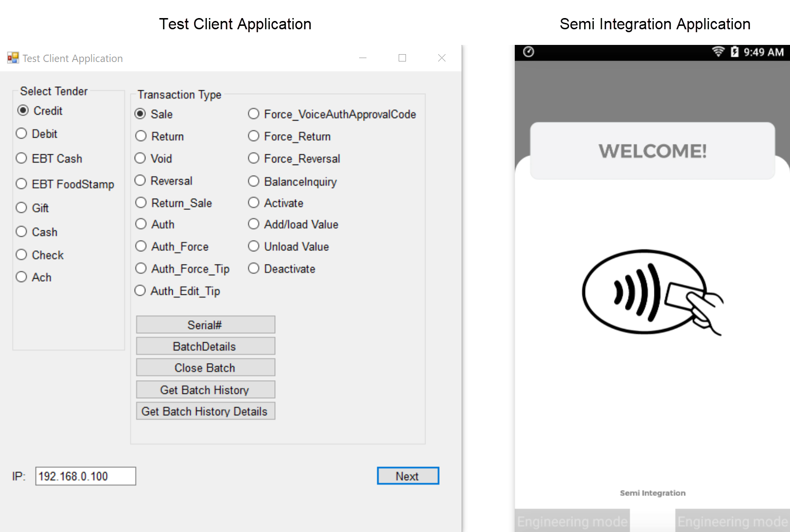Choose the Auth_Force_Tip transaction option
Screen dimensions: 790x532
pyautogui.click(x=141, y=269)
